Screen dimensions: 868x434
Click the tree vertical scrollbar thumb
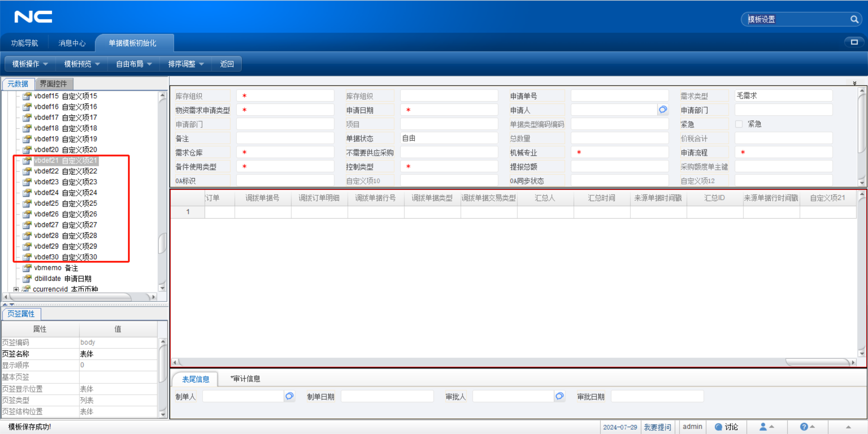pyautogui.click(x=162, y=243)
